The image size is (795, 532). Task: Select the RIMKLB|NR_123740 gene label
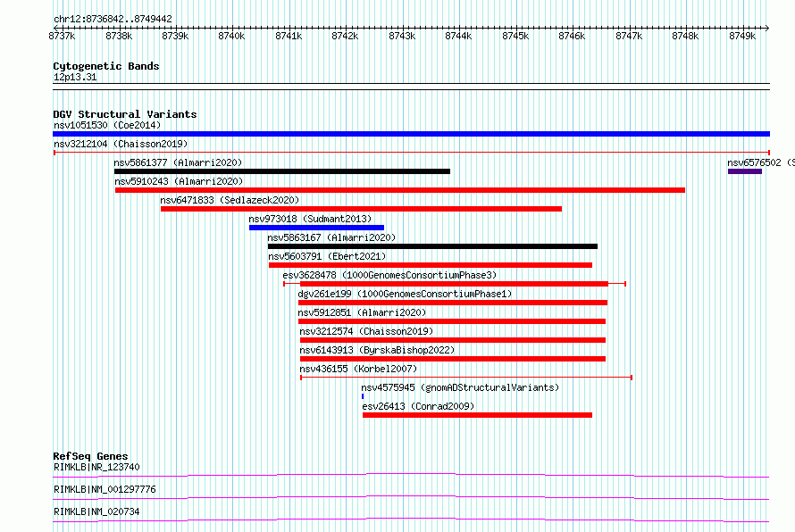pyautogui.click(x=96, y=467)
